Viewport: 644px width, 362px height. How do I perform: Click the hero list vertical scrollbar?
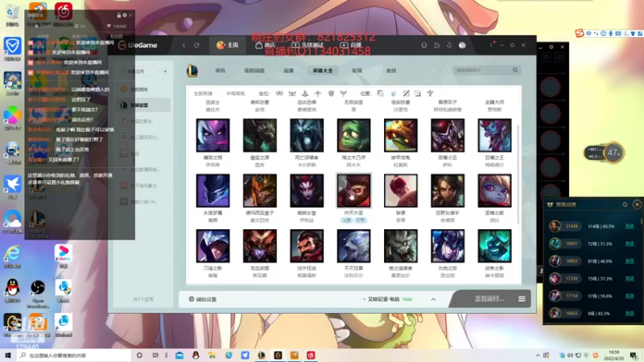click(518, 175)
